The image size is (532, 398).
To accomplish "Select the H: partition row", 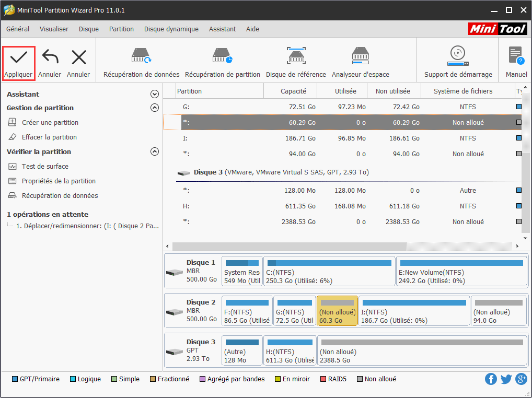I will 343,206.
